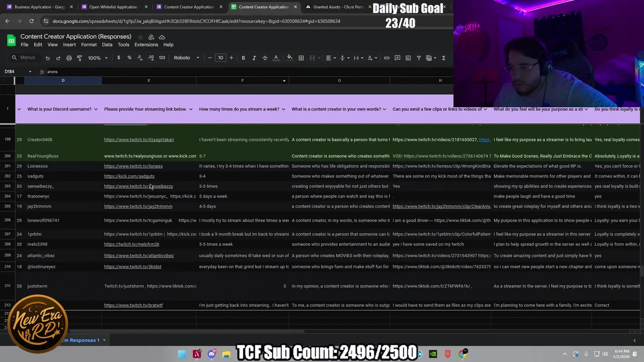Image resolution: width=644 pixels, height=362 pixels.
Task: Open the Google Sheets home icon
Action: 11,40
